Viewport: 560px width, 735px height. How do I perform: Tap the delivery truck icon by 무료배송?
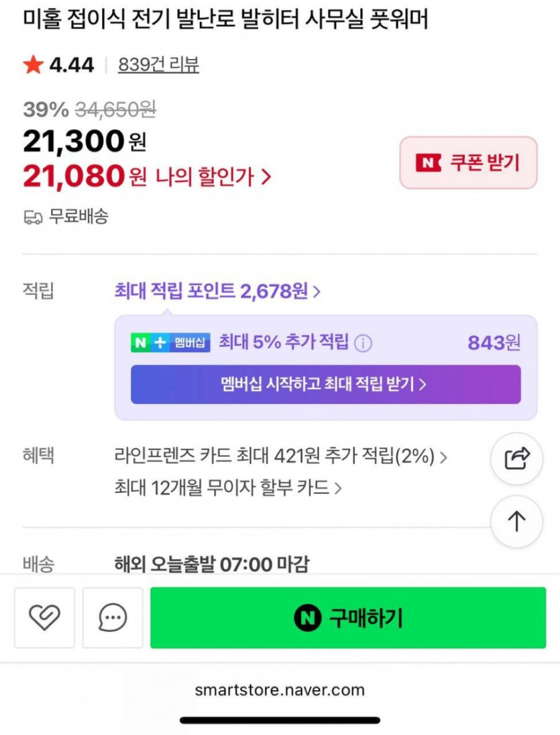point(33,217)
